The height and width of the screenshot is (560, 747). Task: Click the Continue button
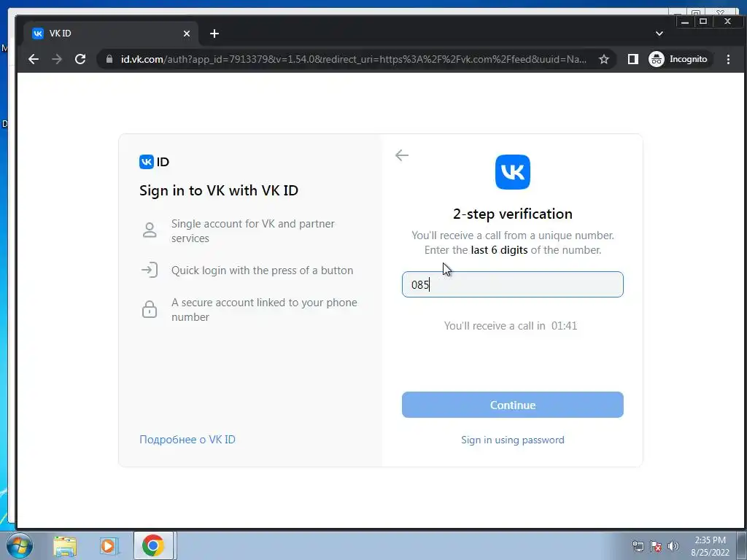[x=513, y=405]
